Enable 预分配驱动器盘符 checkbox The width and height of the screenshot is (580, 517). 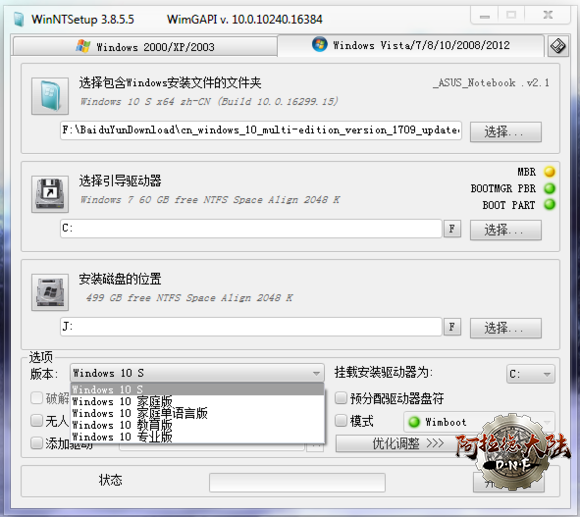pyautogui.click(x=341, y=398)
